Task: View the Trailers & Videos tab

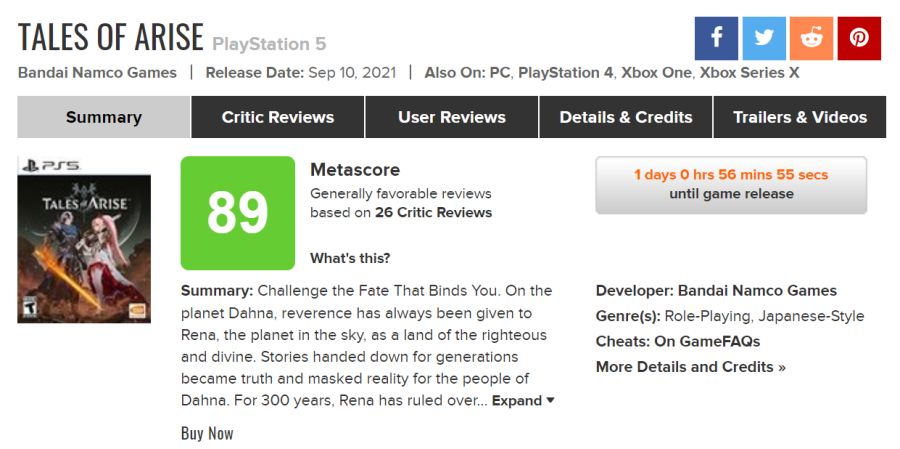Action: (800, 117)
